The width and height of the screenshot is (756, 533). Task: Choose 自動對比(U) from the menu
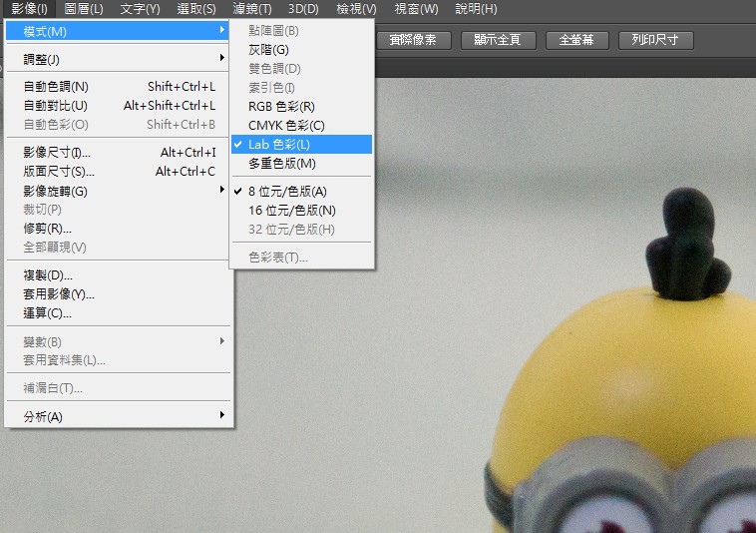pos(117,105)
